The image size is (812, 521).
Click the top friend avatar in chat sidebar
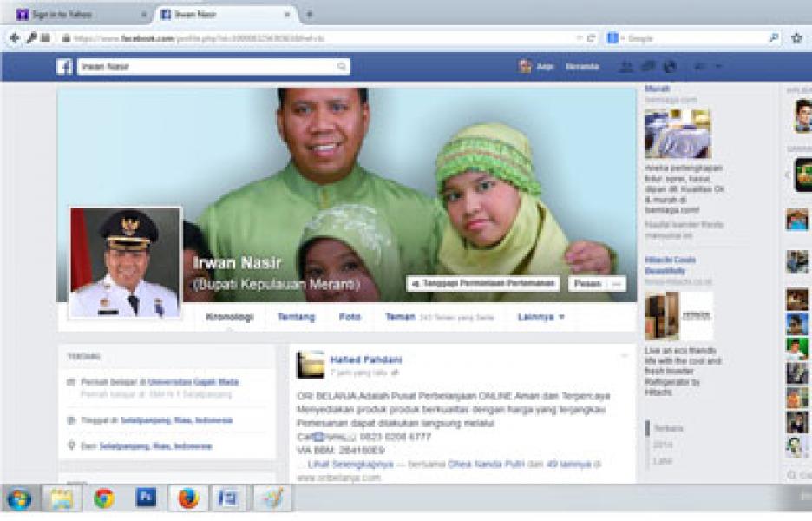pyautogui.click(x=802, y=115)
